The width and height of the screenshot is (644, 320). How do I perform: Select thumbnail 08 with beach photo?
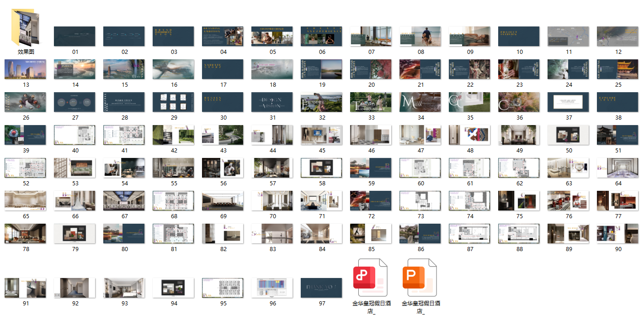click(x=420, y=36)
